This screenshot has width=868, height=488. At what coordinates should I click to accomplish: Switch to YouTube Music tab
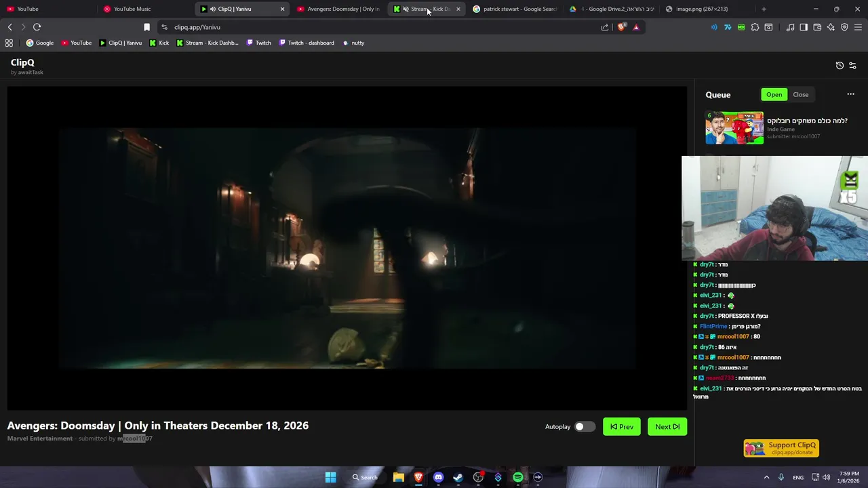(146, 9)
